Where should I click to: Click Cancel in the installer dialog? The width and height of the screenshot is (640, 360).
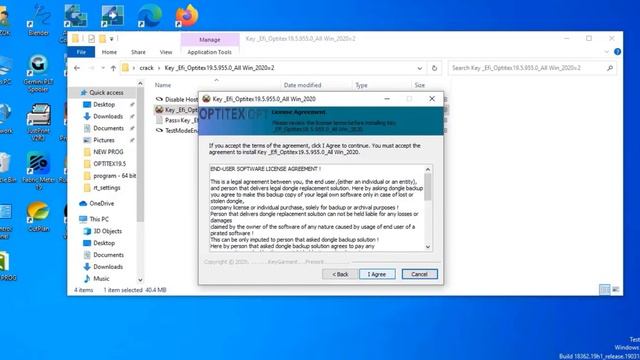coord(419,274)
